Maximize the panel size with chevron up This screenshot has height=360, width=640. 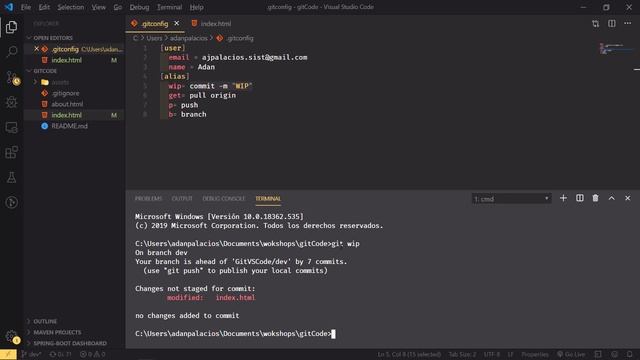pyautogui.click(x=611, y=198)
